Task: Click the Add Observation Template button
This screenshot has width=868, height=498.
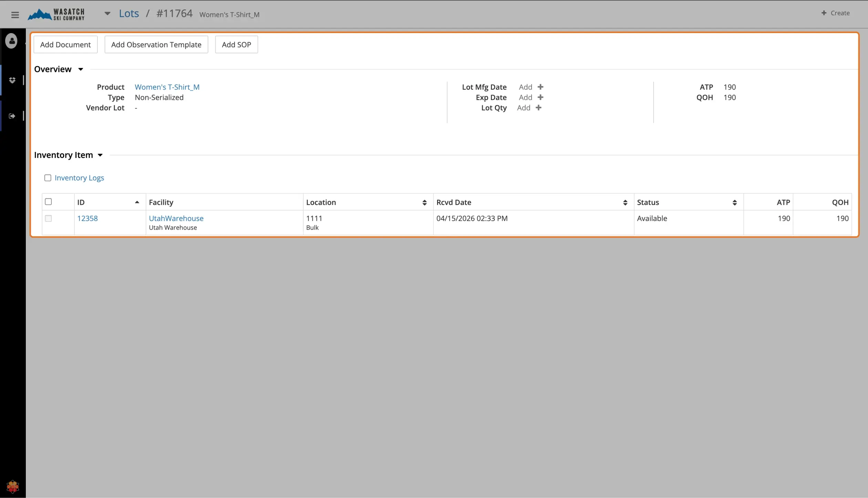Action: pyautogui.click(x=156, y=44)
